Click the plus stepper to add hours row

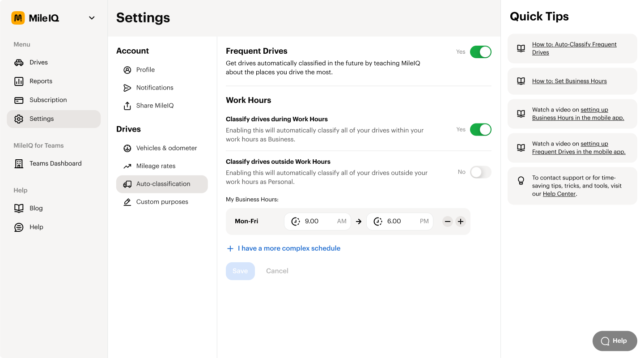coord(461,221)
